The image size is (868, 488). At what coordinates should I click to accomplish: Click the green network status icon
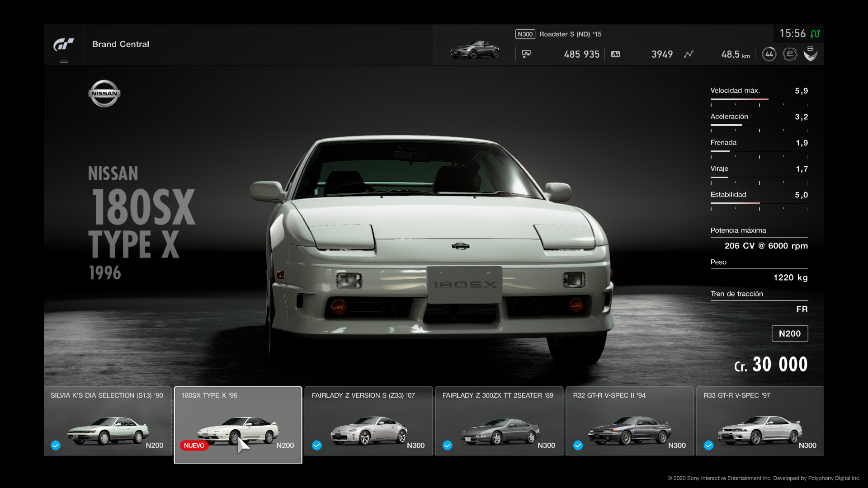tap(815, 33)
